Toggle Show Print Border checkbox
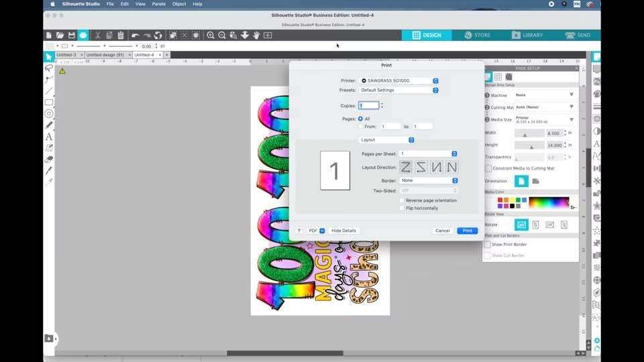 [488, 245]
